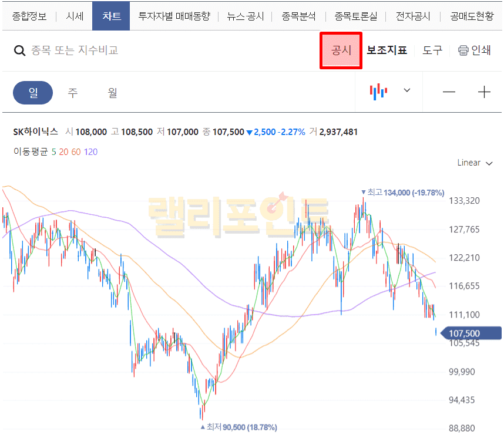Zoom out with the minus icon

449,92
